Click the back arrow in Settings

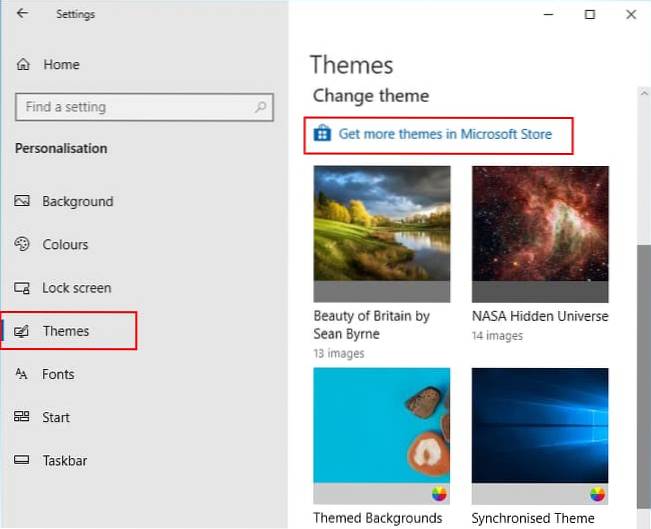click(23, 14)
